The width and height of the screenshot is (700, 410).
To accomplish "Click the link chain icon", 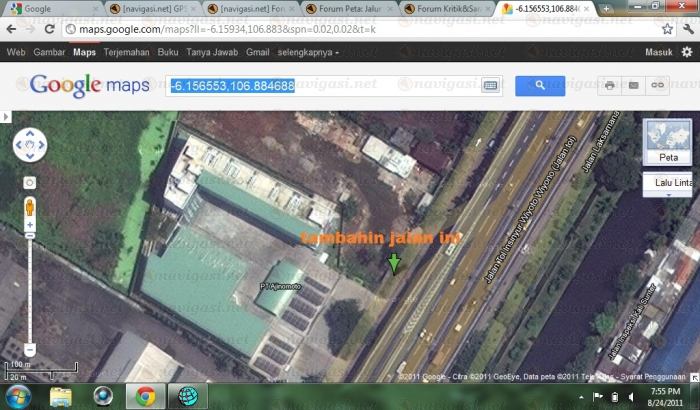I will tap(658, 86).
